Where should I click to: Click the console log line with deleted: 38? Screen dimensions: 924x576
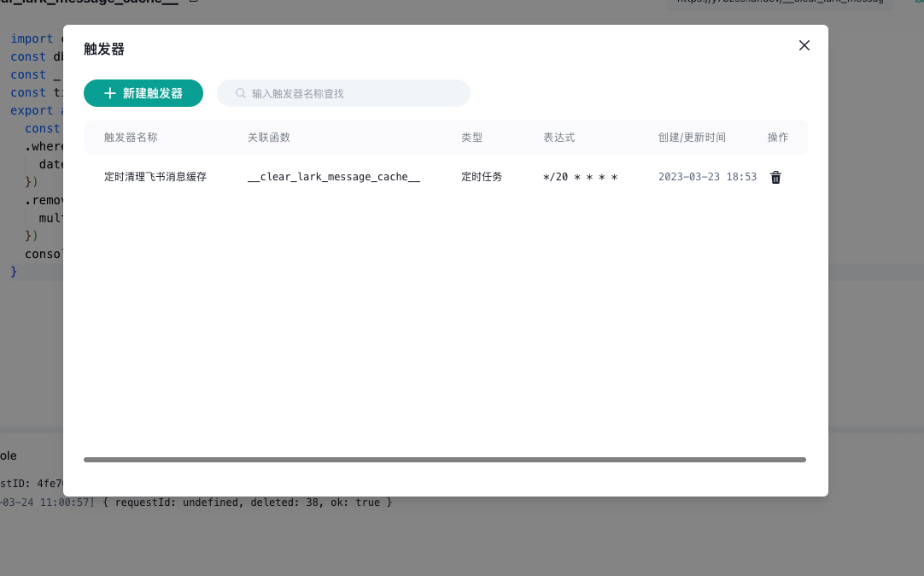click(x=196, y=503)
